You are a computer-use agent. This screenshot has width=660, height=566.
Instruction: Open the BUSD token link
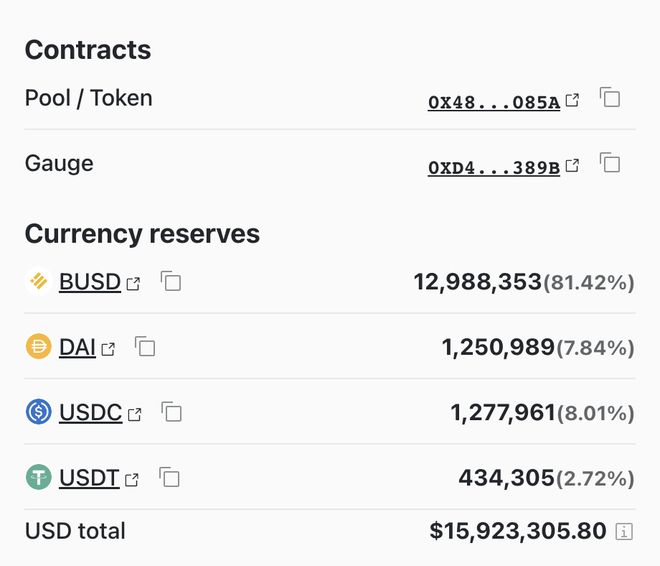click(90, 282)
